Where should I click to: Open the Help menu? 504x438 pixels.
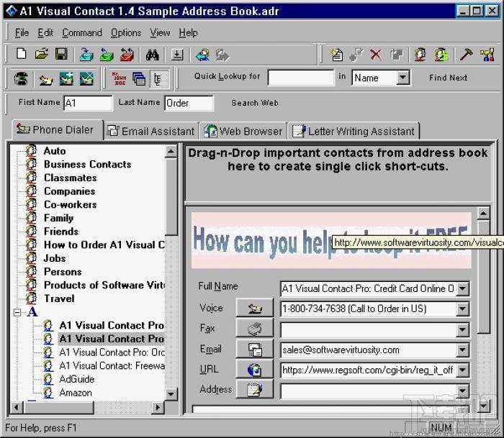(x=189, y=33)
